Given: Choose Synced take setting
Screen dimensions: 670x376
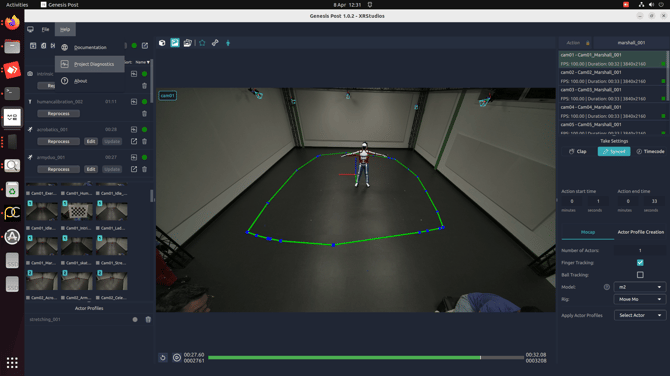Looking at the screenshot, I should 614,151.
